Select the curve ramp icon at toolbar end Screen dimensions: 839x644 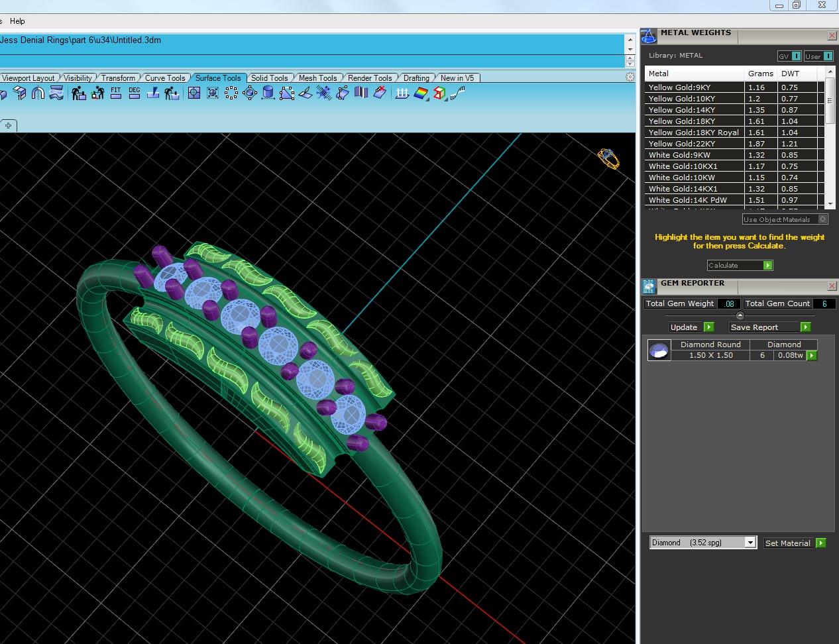click(x=457, y=93)
